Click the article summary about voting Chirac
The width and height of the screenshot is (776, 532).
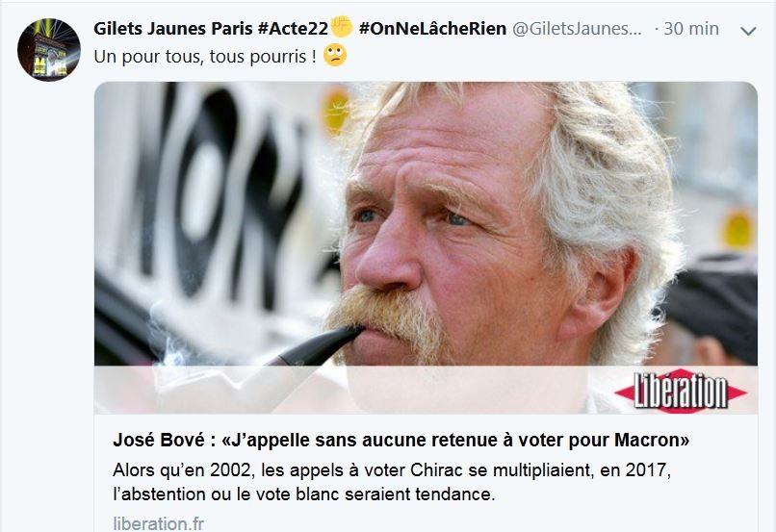[392, 482]
